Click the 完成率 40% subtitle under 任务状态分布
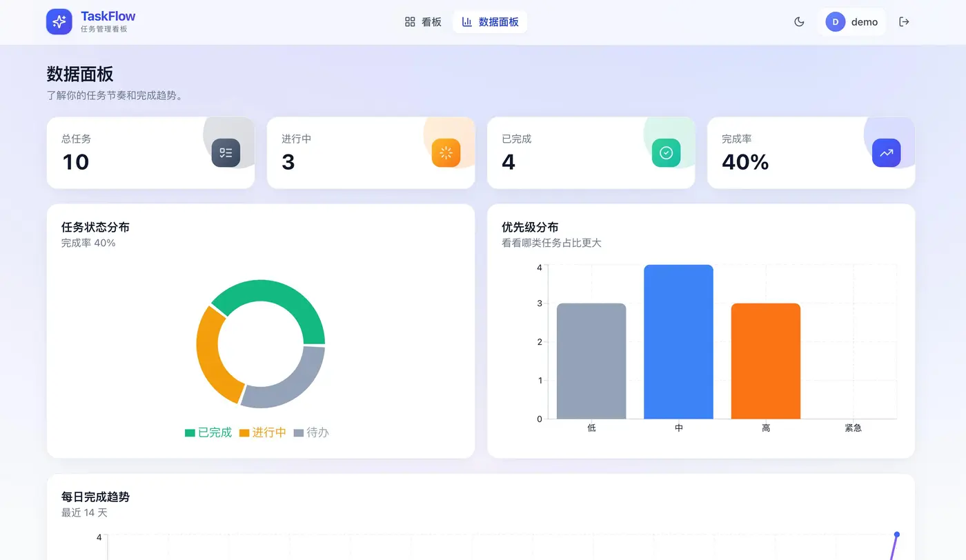 88,243
